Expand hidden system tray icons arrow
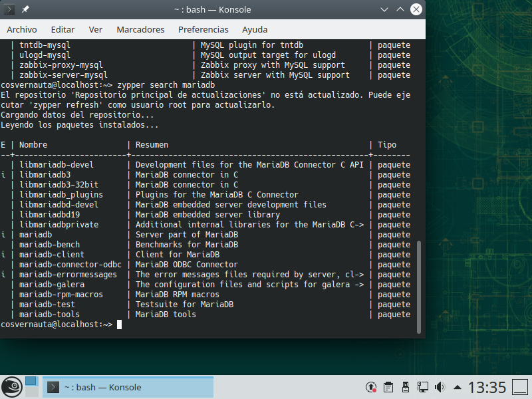This screenshot has height=399, width=532. tap(457, 387)
